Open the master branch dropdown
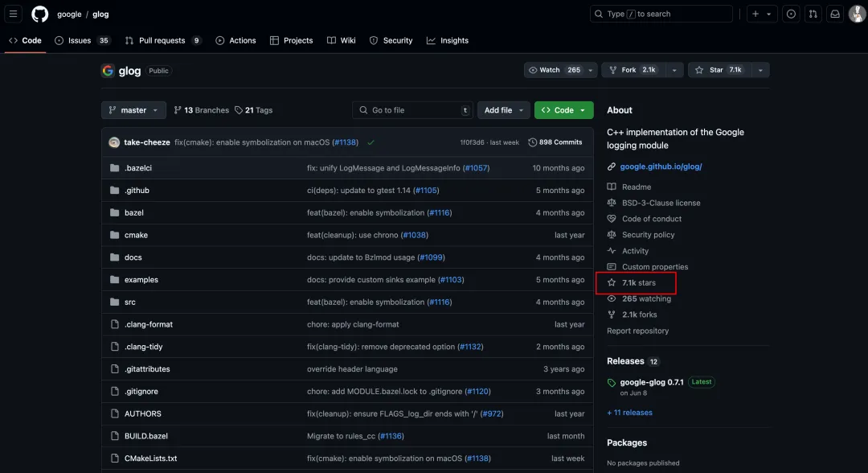The image size is (868, 473). [x=133, y=110]
